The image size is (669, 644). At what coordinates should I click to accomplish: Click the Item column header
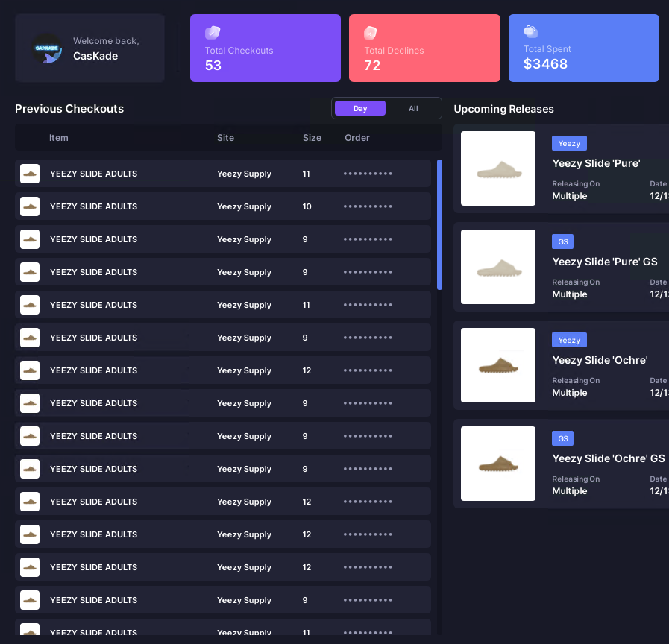point(58,138)
